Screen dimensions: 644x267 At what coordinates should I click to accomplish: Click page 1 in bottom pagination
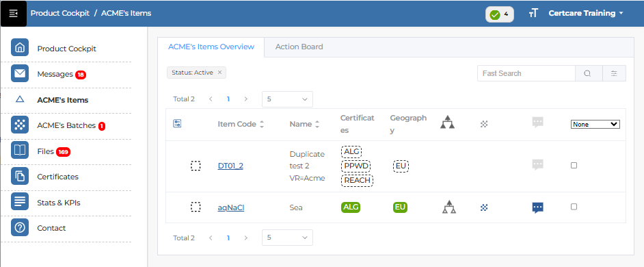[x=228, y=238]
